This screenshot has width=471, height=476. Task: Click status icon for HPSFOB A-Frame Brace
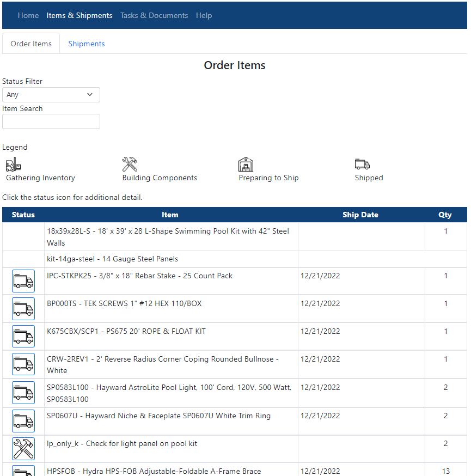tap(23, 471)
